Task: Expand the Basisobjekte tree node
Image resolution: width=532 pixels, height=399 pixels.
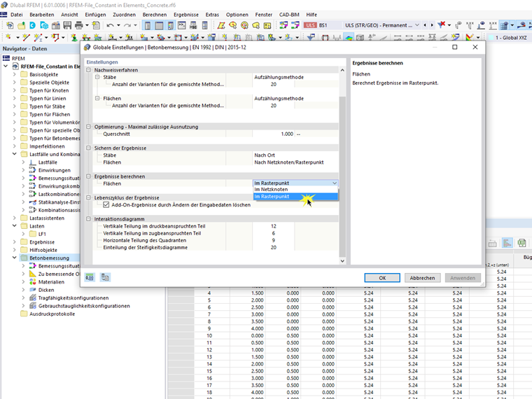Action: 15,74
